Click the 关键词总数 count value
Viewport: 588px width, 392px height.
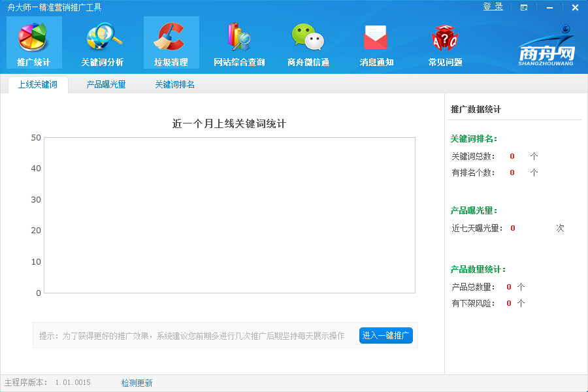pyautogui.click(x=512, y=156)
